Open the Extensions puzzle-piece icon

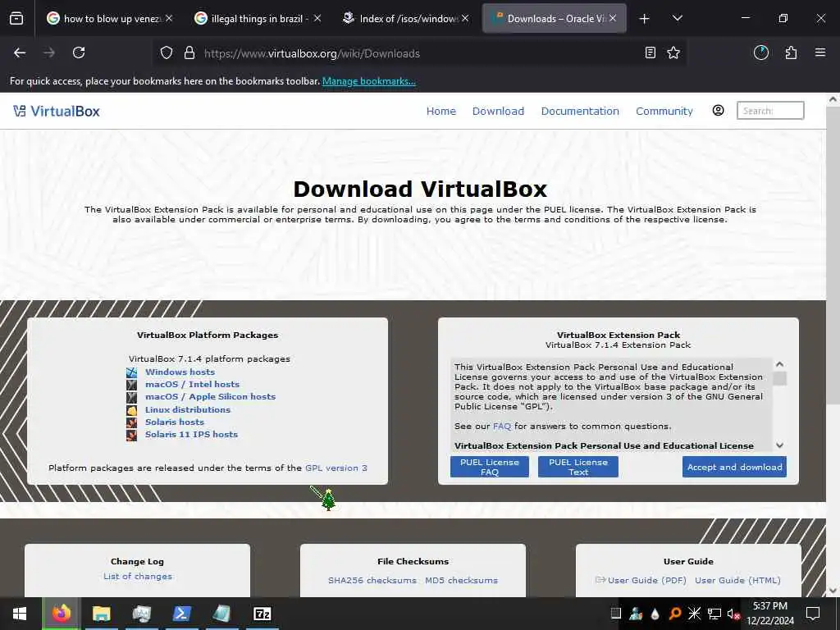[x=791, y=52]
